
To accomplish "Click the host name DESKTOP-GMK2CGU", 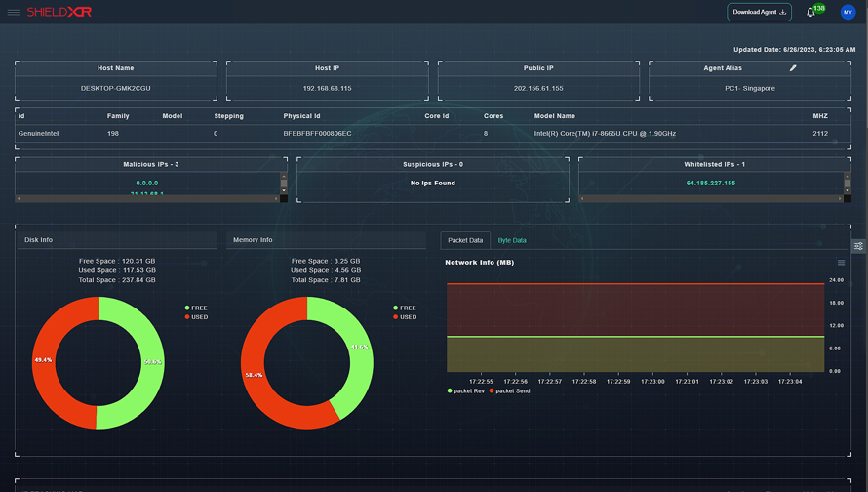I will 116,89.
